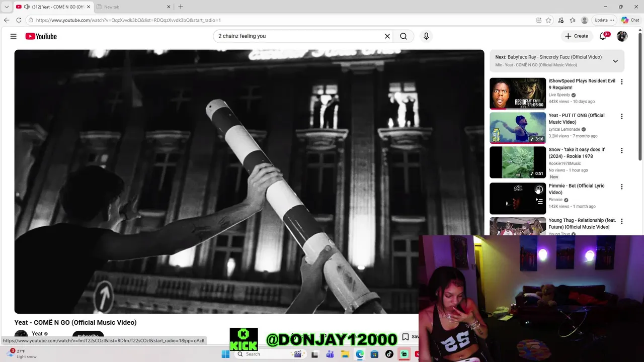Click the Create button
This screenshot has height=362, width=644.
(x=577, y=36)
